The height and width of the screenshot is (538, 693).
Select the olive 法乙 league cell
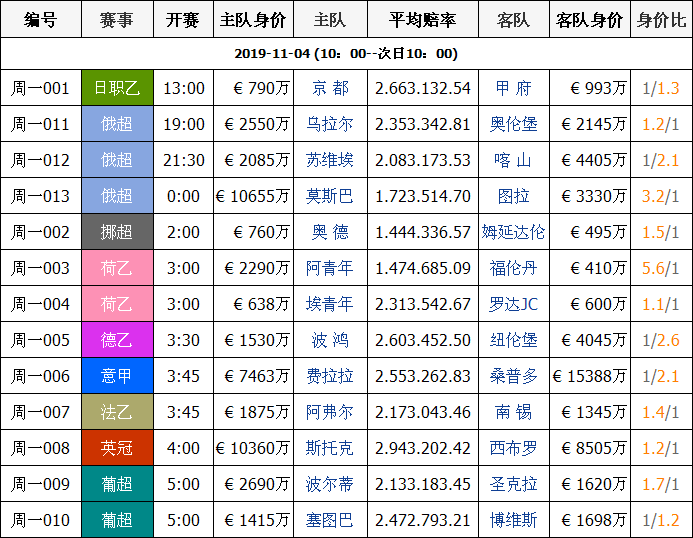point(117,412)
